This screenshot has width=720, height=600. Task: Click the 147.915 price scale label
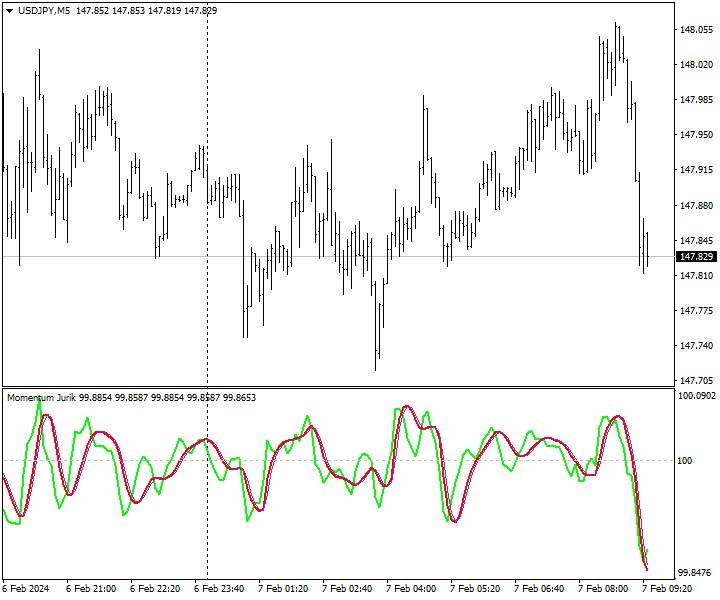coord(695,170)
